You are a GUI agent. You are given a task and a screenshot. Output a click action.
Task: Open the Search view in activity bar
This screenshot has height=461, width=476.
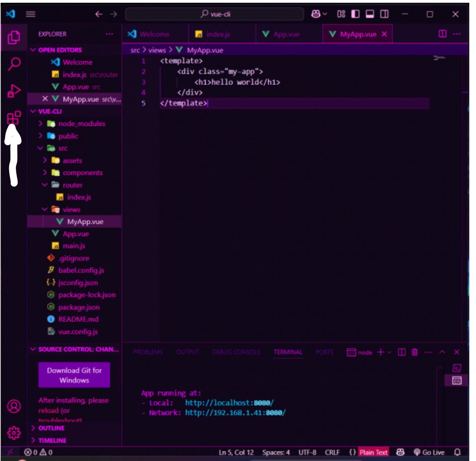(x=14, y=64)
